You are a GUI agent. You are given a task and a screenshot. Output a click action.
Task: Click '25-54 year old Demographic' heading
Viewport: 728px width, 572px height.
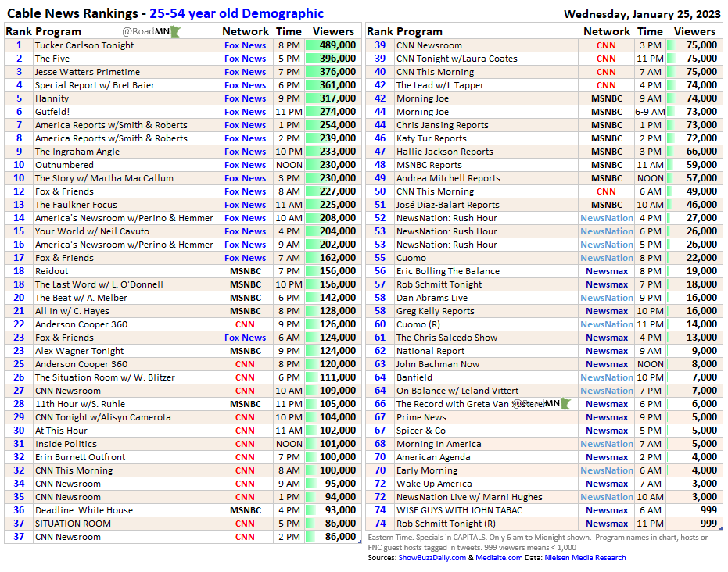point(236,13)
